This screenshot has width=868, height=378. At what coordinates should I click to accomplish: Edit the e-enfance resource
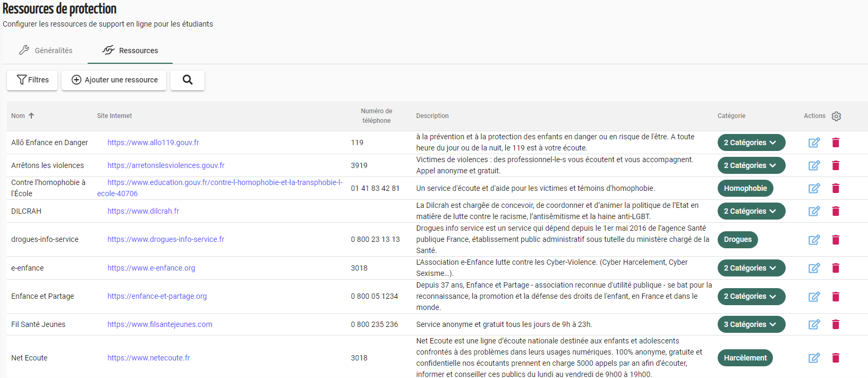(814, 268)
